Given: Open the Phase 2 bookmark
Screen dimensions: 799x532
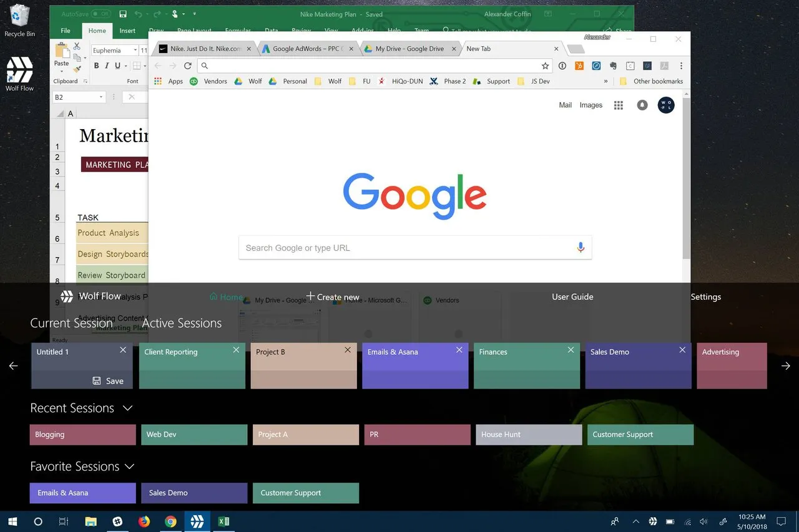Looking at the screenshot, I should coord(448,81).
